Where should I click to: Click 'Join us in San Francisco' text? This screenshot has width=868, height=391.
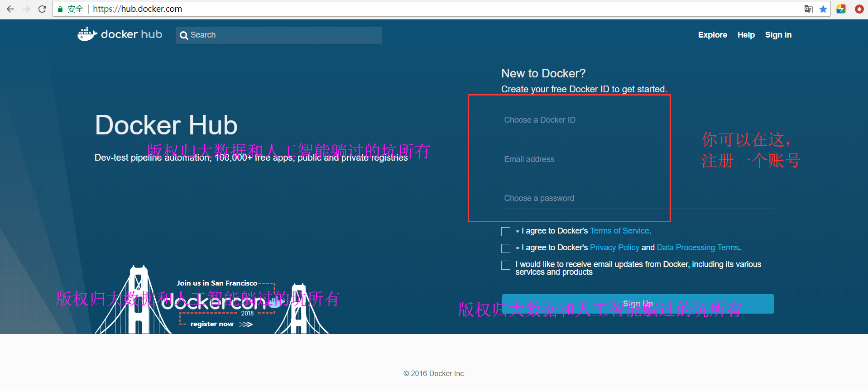[x=217, y=283]
